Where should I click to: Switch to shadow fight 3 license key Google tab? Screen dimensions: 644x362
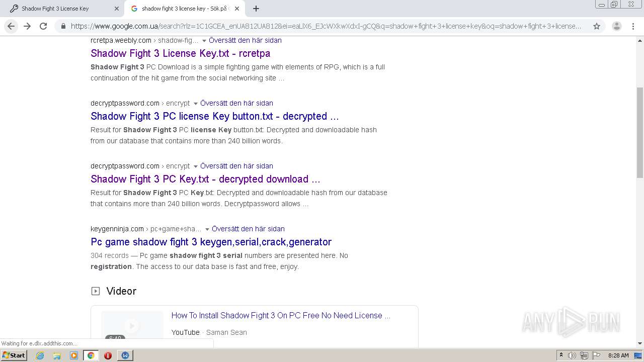tap(184, 9)
